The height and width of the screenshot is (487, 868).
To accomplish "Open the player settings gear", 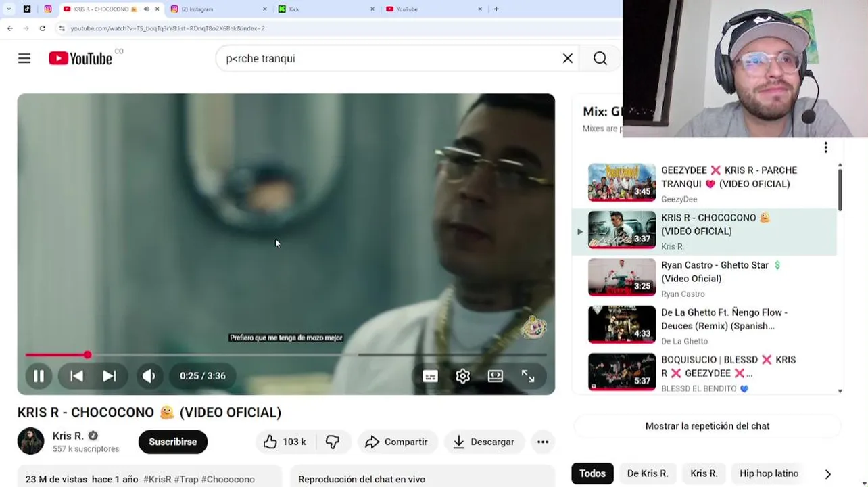I will tap(463, 377).
